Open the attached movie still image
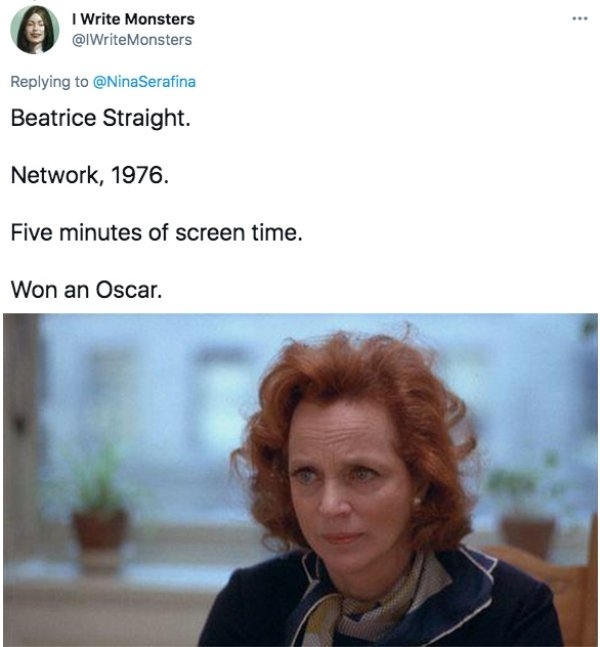 [300, 480]
